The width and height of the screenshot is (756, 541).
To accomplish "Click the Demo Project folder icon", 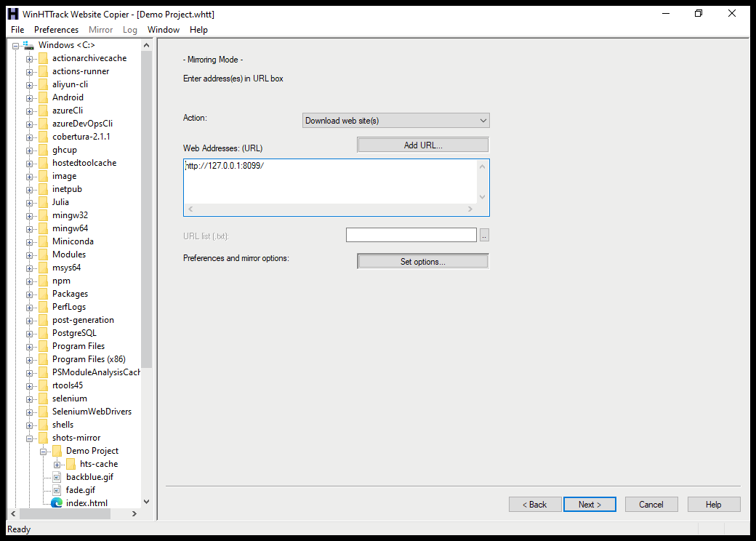I will pyautogui.click(x=57, y=451).
